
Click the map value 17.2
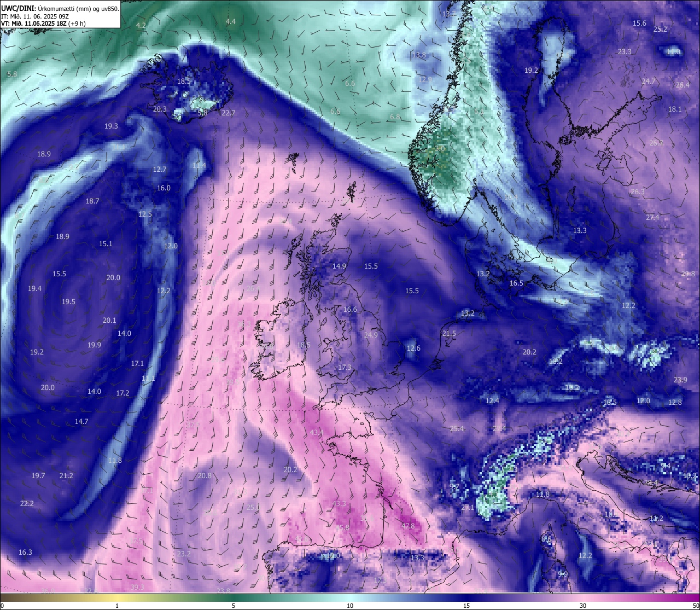coord(122,393)
